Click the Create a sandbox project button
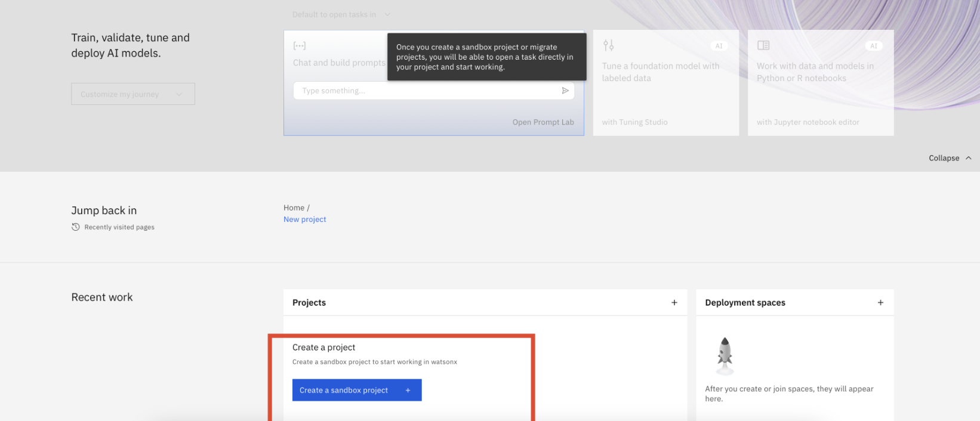 coord(356,390)
